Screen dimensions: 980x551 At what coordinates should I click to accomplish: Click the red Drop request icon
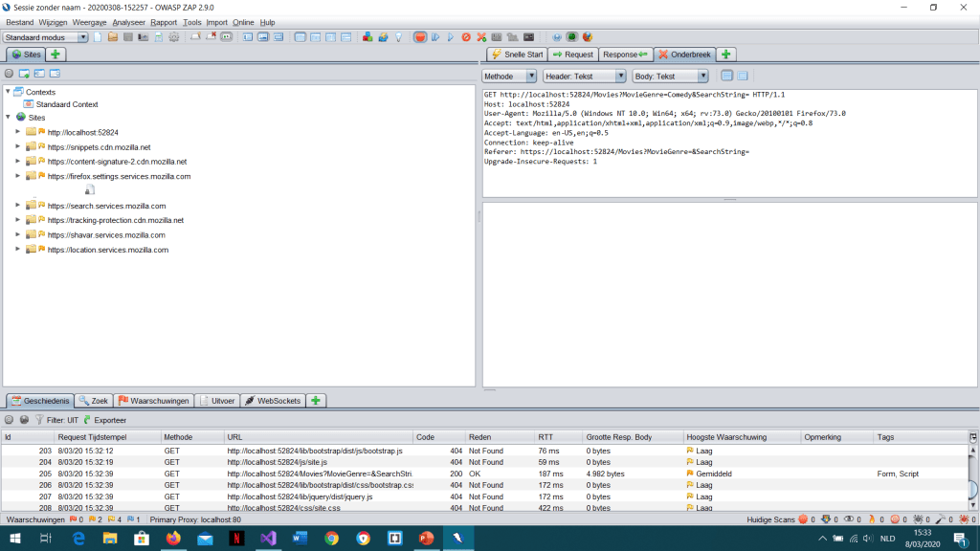tap(466, 37)
